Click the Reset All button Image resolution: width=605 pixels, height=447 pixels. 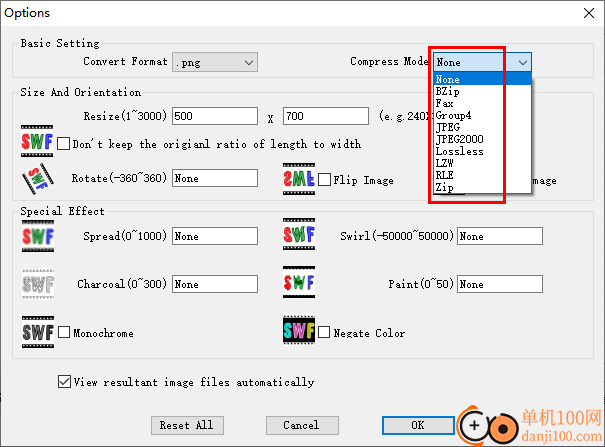point(187,425)
